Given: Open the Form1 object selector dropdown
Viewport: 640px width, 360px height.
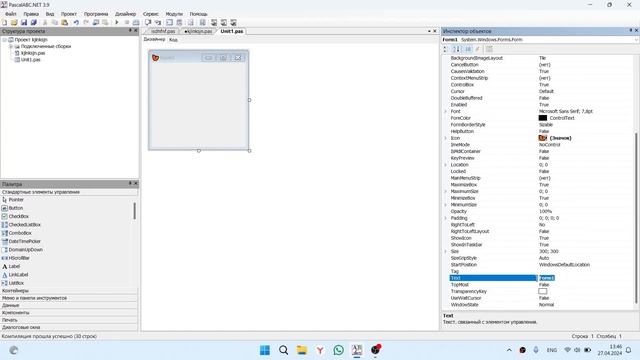Looking at the screenshot, I should 636,40.
